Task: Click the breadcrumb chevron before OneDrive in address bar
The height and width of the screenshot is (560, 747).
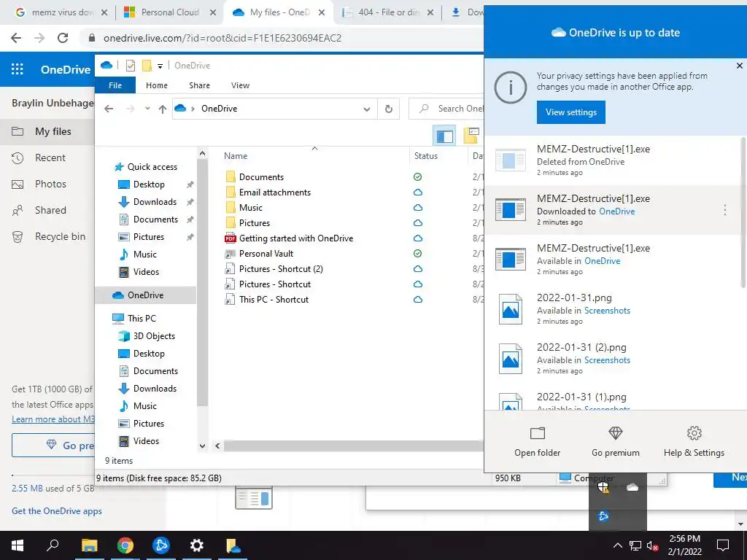Action: click(193, 109)
